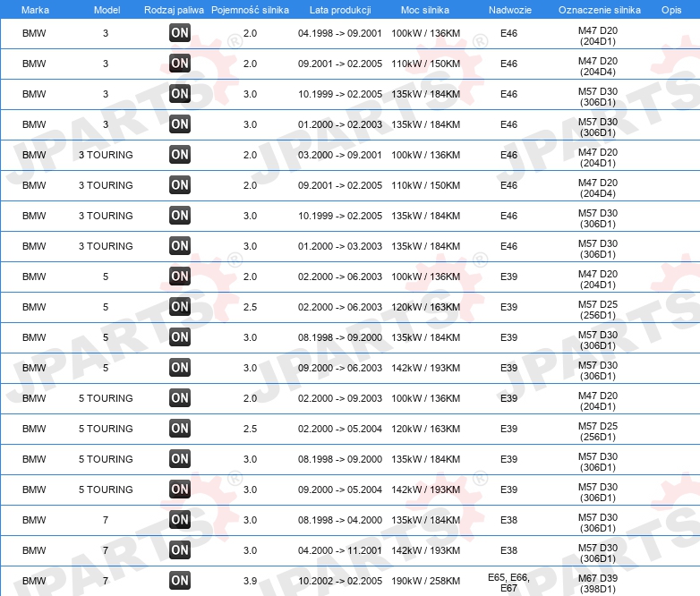The width and height of the screenshot is (700, 596).
Task: Click the Nadwozie column header
Action: tap(510, 10)
